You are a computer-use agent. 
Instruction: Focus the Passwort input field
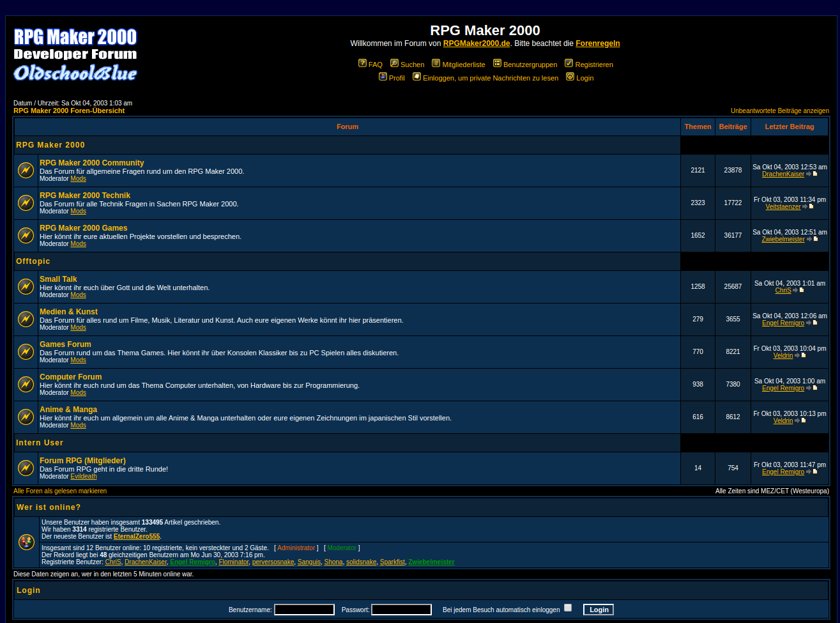401,610
